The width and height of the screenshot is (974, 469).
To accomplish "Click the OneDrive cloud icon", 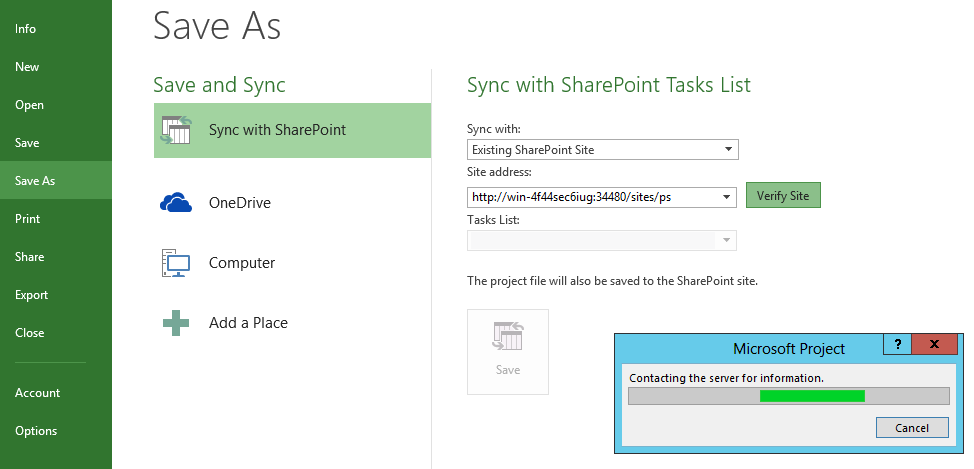I will pyautogui.click(x=176, y=203).
